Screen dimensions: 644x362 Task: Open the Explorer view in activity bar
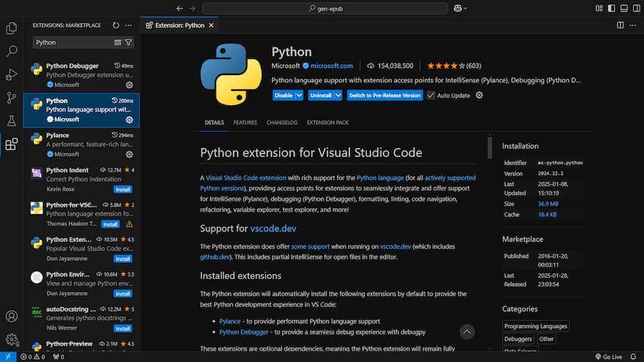(11, 28)
